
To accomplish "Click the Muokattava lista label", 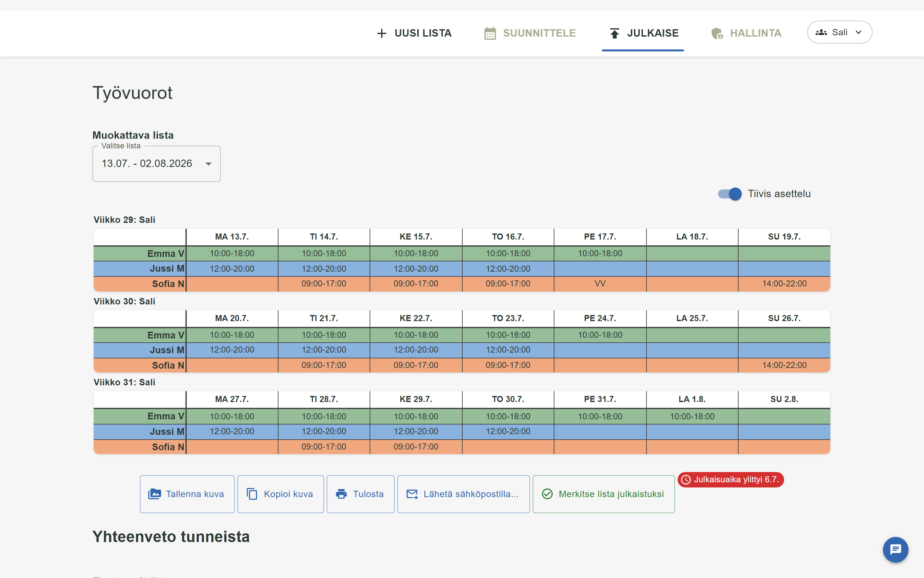I will 133,135.
